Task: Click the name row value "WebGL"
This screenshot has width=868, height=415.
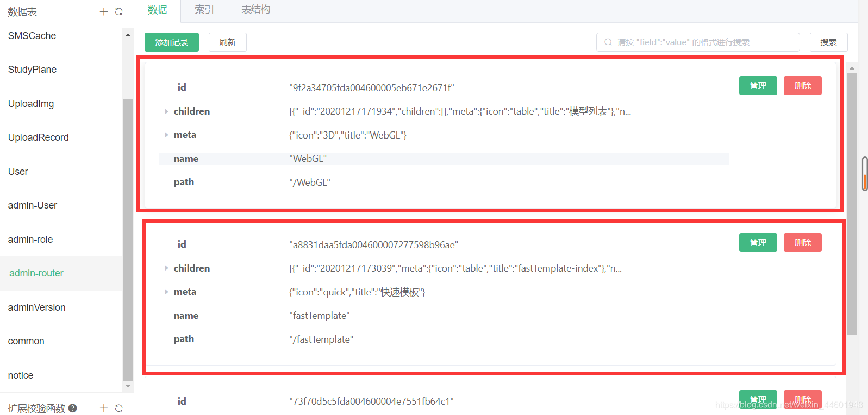Action: [308, 159]
